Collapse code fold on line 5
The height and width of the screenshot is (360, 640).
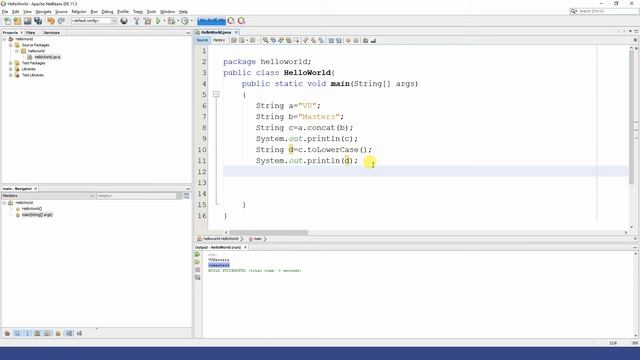[x=216, y=95]
